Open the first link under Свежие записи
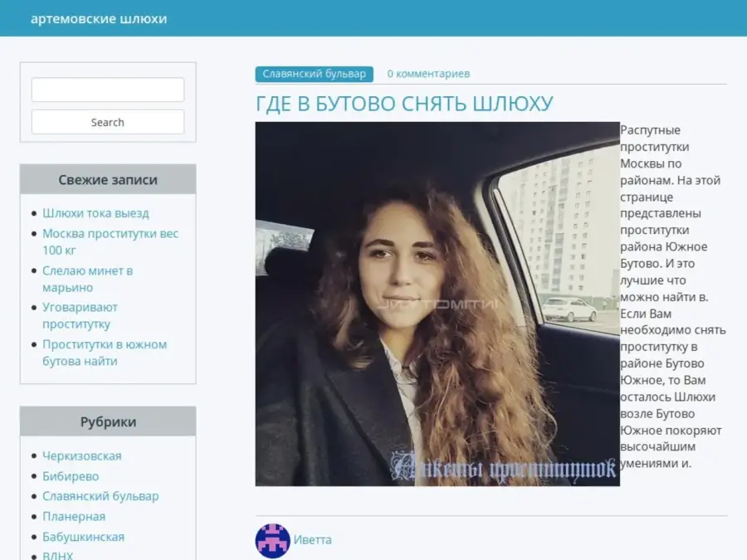 95,213
